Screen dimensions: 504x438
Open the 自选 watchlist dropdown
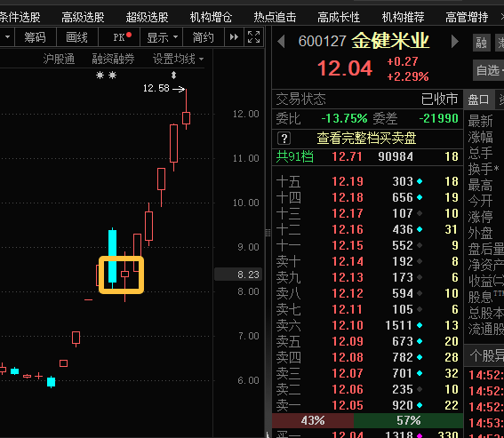pyautogui.click(x=490, y=70)
